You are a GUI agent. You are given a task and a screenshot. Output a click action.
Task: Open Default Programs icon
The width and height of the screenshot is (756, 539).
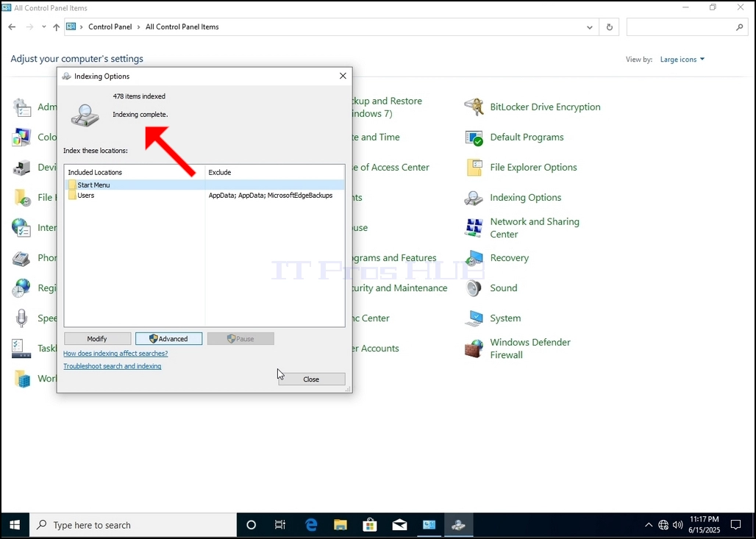click(x=474, y=138)
